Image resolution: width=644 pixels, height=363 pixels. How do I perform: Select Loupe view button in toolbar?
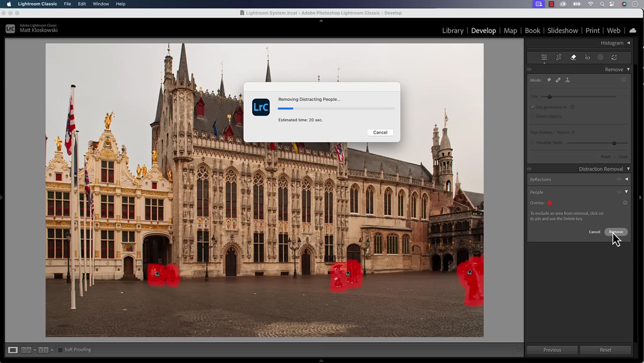13,350
